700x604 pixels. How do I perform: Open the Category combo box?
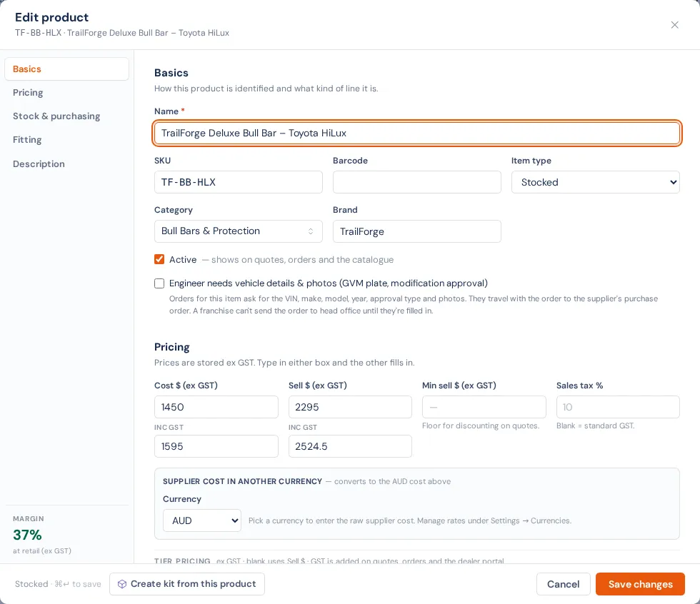239,231
